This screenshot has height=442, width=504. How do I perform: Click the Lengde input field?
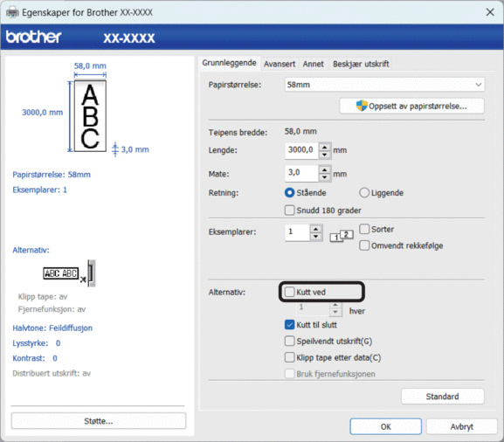tap(301, 149)
